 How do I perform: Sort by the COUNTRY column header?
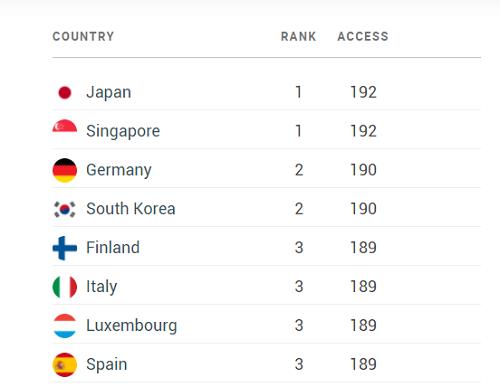point(83,36)
